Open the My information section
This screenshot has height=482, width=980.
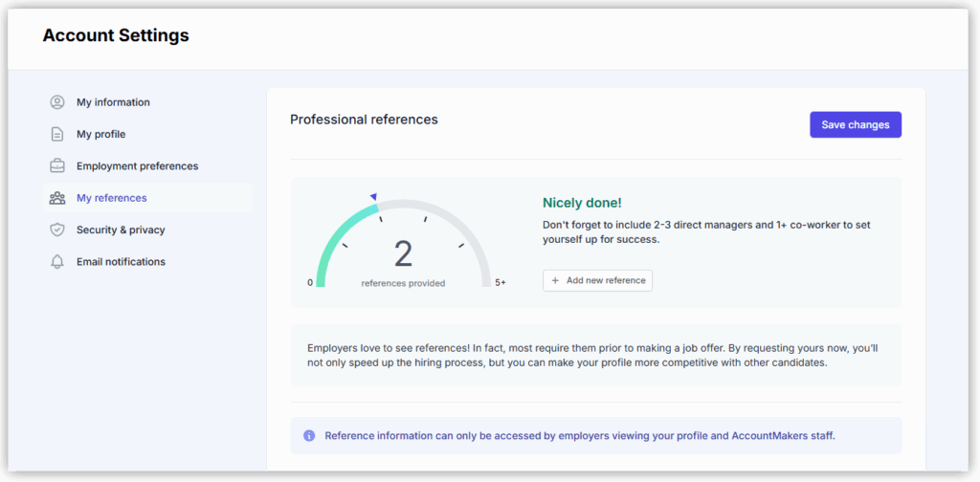pos(113,102)
